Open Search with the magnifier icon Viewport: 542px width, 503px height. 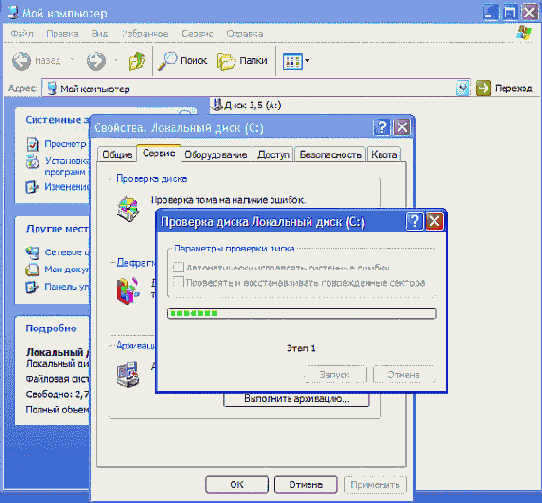(x=167, y=62)
